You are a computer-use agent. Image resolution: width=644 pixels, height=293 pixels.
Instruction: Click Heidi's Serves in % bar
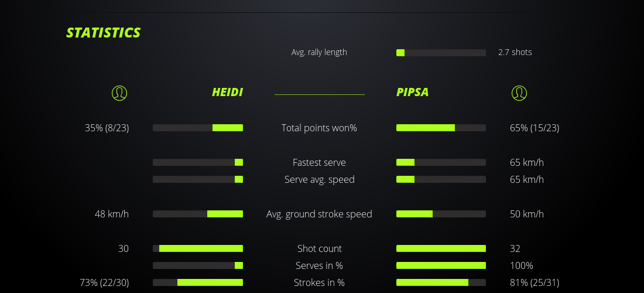pyautogui.click(x=198, y=265)
